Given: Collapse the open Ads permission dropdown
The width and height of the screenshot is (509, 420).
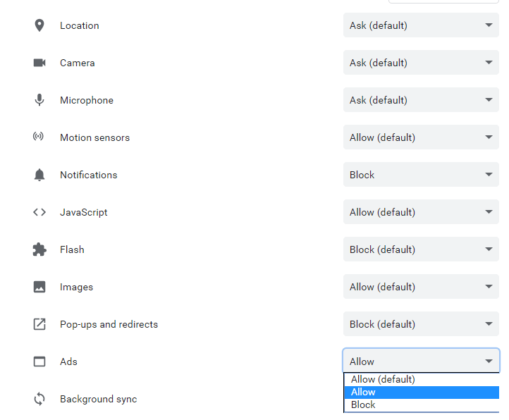Looking at the screenshot, I should click(421, 361).
